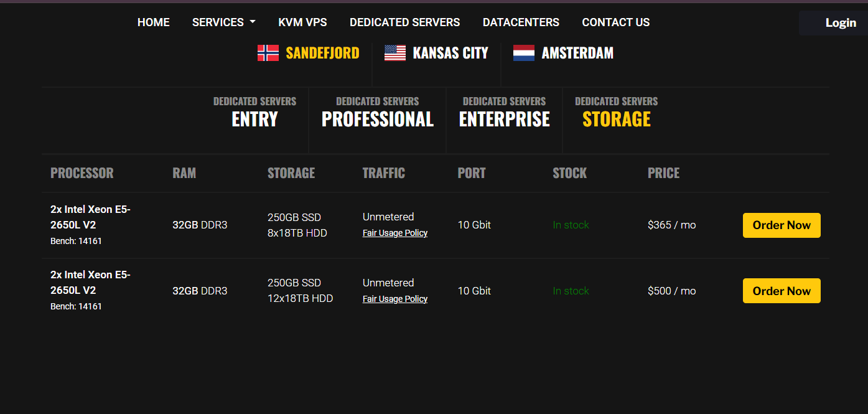Click 32GB DDR3 in the $500 row
This screenshot has width=868, height=414.
(200, 291)
